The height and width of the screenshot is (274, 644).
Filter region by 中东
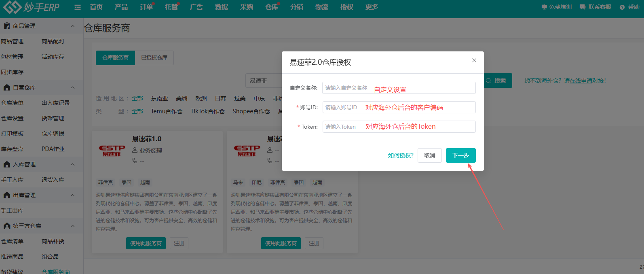coord(259,98)
